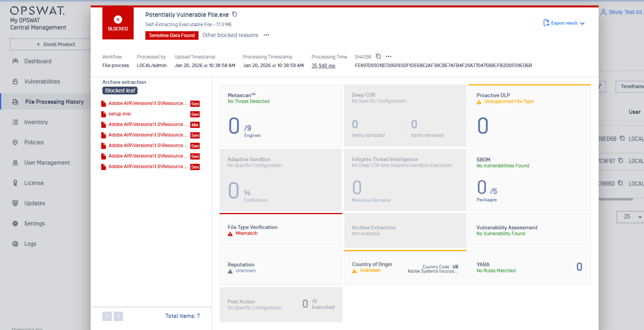Click the next item arrow button
This screenshot has height=330, width=644.
click(118, 316)
